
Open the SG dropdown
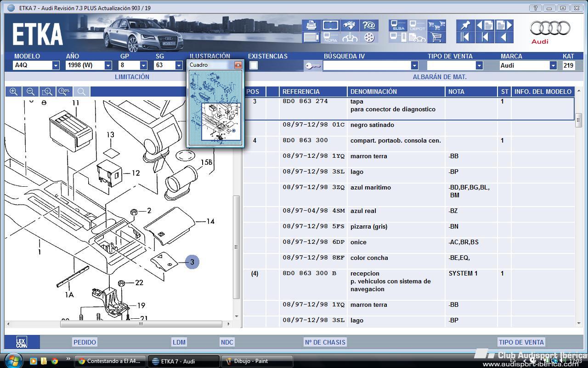tap(179, 65)
